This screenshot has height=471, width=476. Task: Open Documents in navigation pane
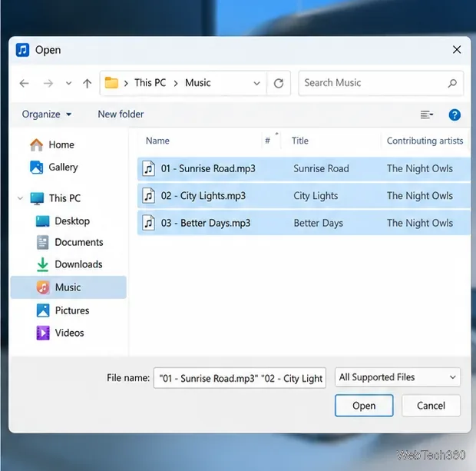(79, 242)
